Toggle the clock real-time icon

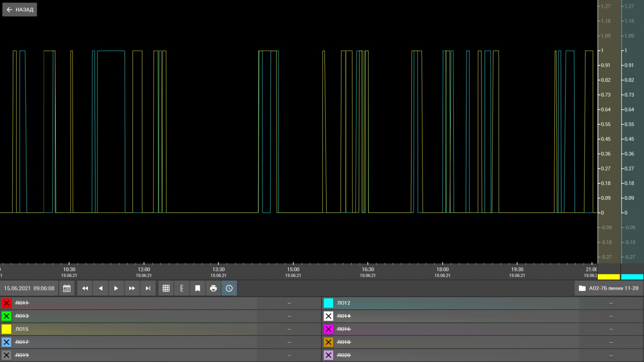[229, 288]
